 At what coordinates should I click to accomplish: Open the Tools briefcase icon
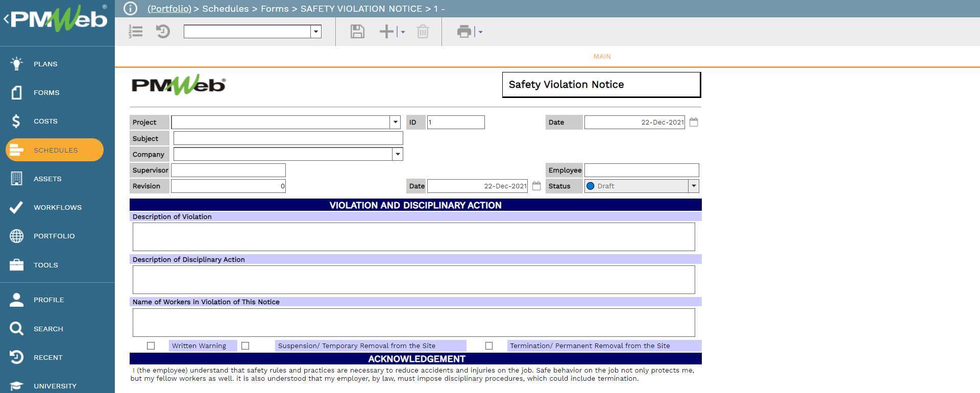[x=16, y=265]
